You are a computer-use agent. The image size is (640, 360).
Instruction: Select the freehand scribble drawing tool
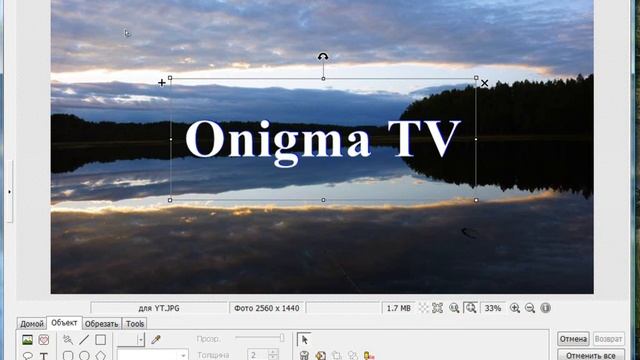click(68, 339)
